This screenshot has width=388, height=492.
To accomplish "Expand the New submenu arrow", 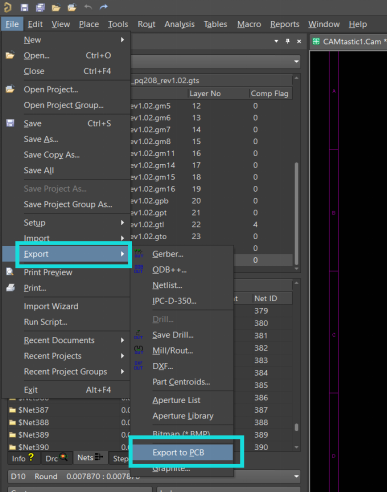I will [122, 40].
